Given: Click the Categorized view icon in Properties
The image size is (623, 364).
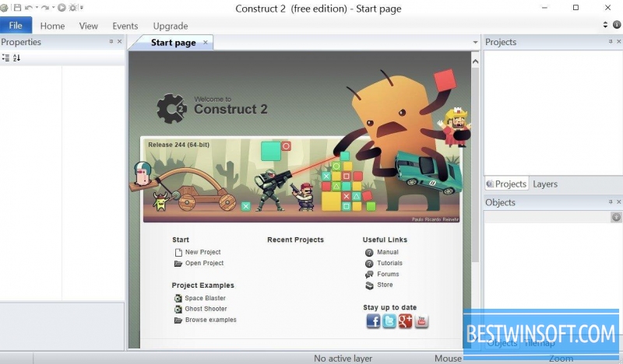Looking at the screenshot, I should point(5,58).
